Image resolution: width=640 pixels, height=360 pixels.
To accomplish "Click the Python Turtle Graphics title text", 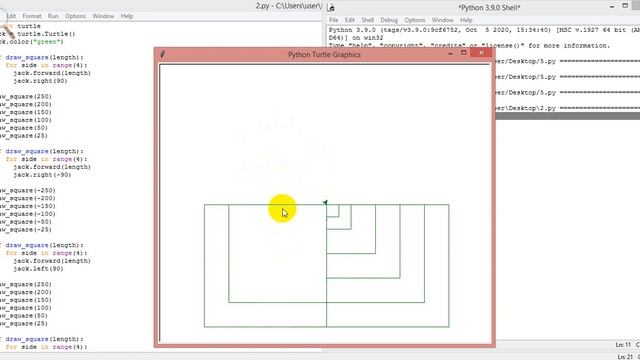I will tap(324, 54).
